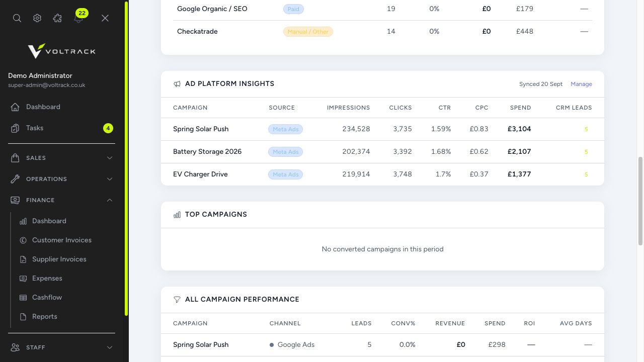Image resolution: width=644 pixels, height=362 pixels.
Task: Click Spring Solar Push in All Campaign Performance
Action: pyautogui.click(x=201, y=344)
